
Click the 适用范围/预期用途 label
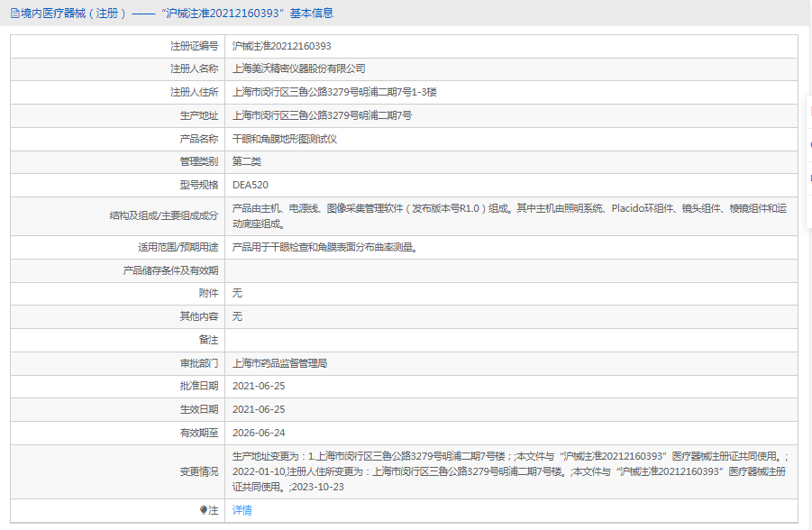click(178, 248)
